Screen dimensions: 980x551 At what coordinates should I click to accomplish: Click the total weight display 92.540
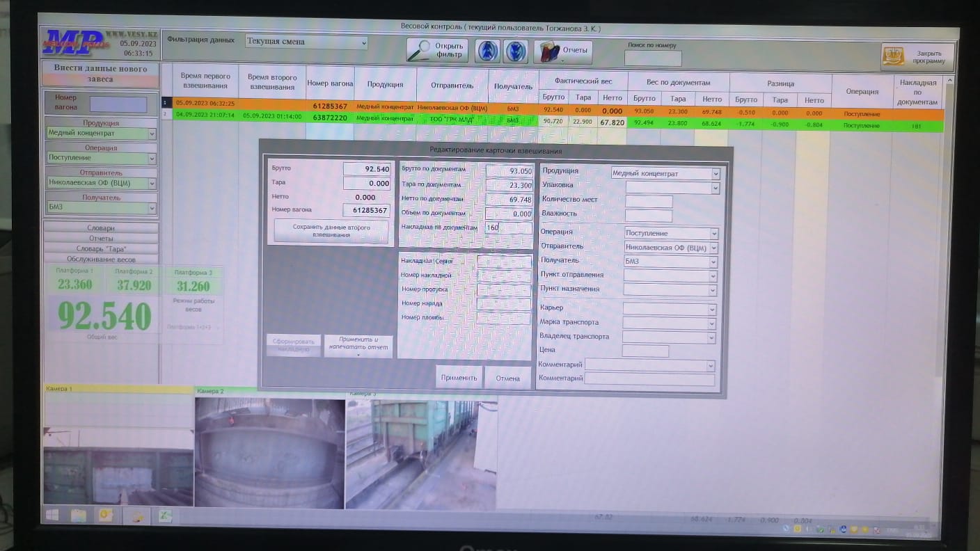coord(104,317)
